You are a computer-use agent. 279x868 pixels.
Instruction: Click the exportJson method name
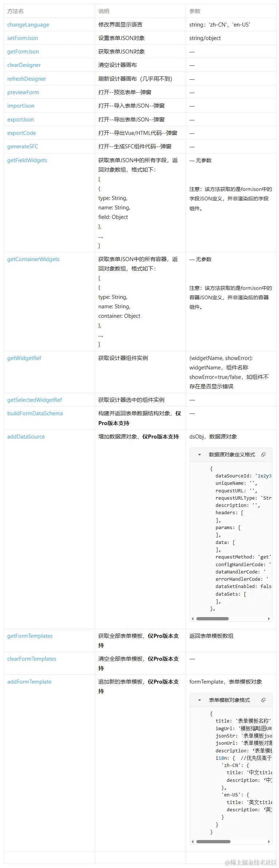click(x=20, y=120)
